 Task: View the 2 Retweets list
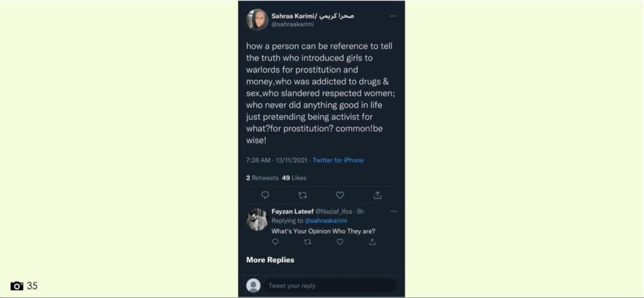262,178
